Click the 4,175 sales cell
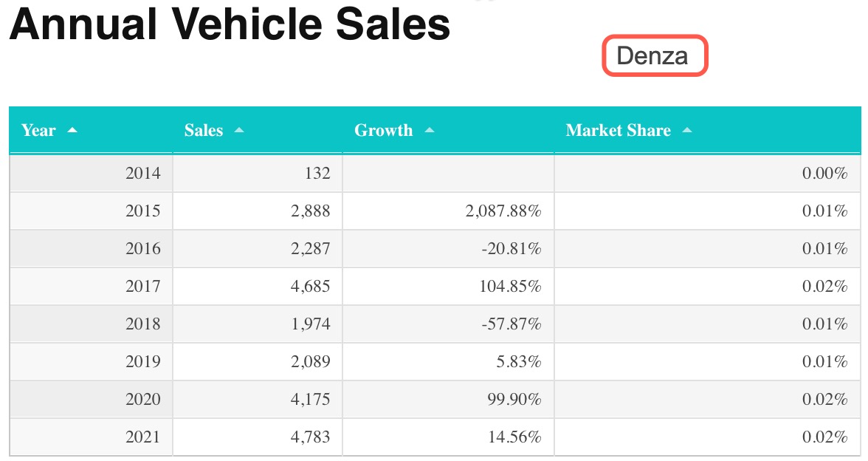 point(309,400)
